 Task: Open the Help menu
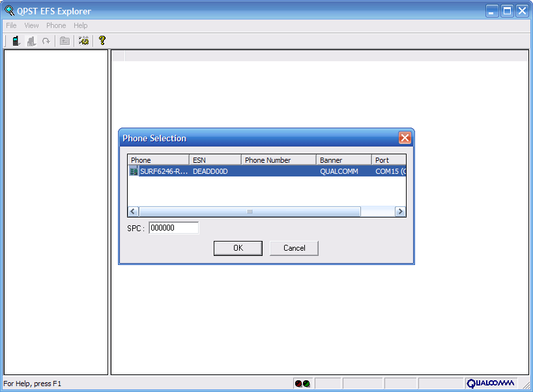click(81, 25)
